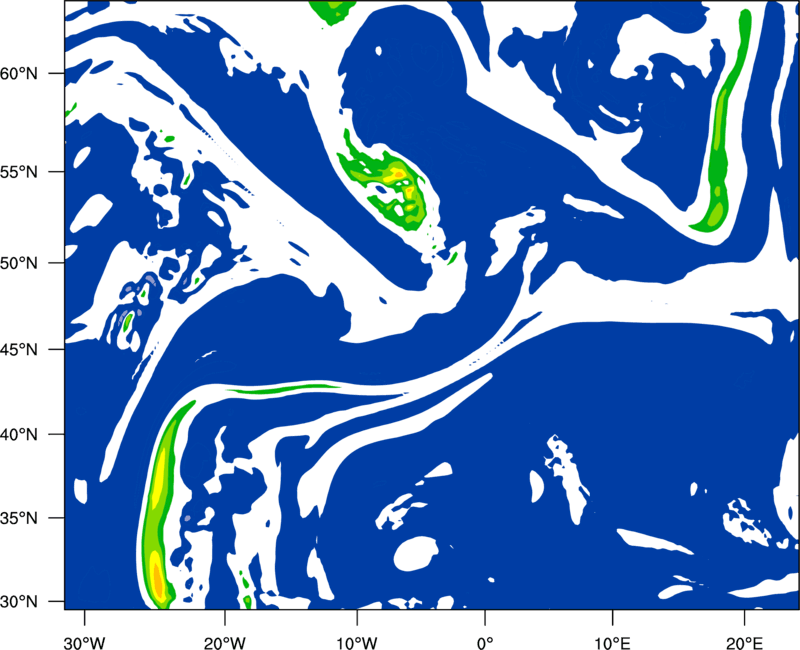The image size is (800, 650).
Task: Click the 50°N latitude label
Action: (19, 263)
